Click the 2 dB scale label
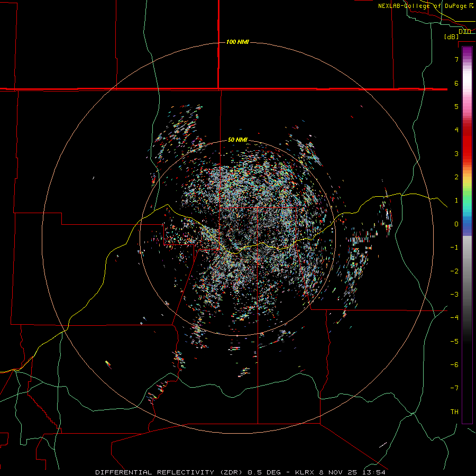The image size is (476, 476). point(456,177)
